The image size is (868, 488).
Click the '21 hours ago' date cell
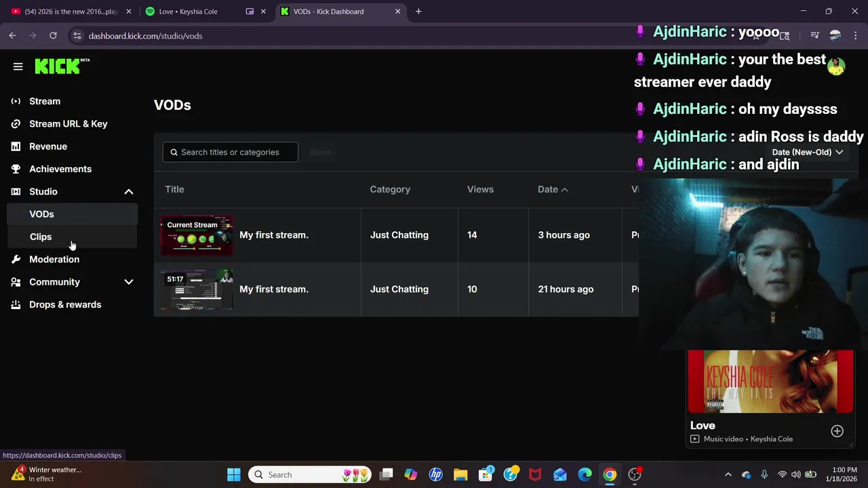(x=566, y=289)
